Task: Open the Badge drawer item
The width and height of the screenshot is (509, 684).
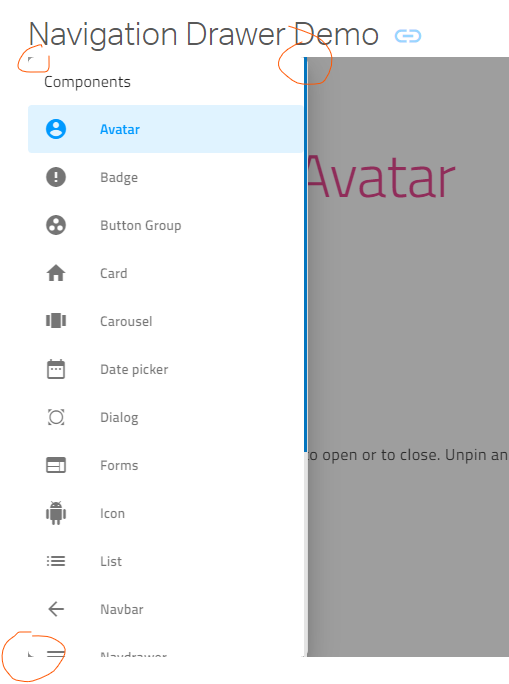Action: coord(166,177)
